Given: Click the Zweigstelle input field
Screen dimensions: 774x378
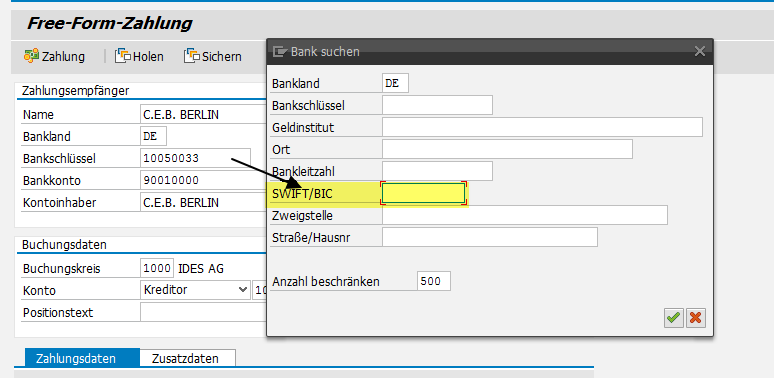Looking at the screenshot, I should (525, 215).
